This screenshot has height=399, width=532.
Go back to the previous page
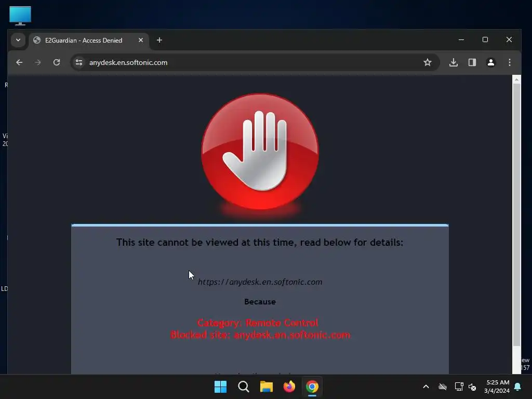[x=19, y=62]
